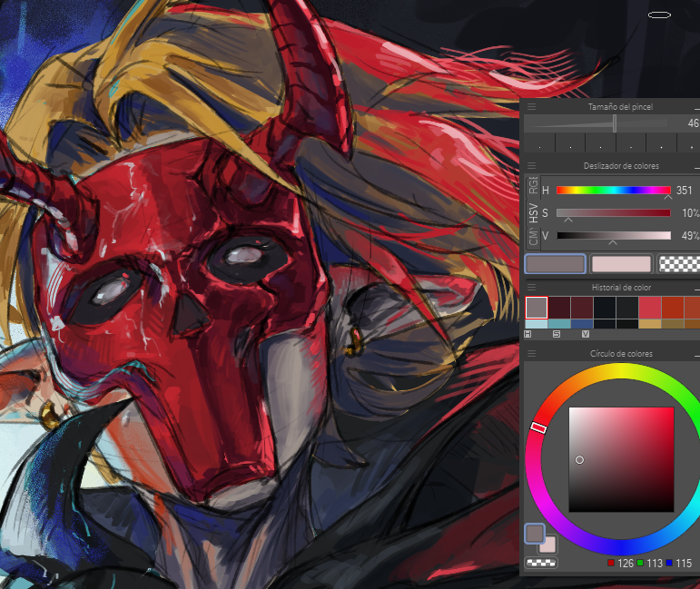This screenshot has width=700, height=589.
Task: Pick the dark maroon second history swatch
Action: (x=559, y=308)
